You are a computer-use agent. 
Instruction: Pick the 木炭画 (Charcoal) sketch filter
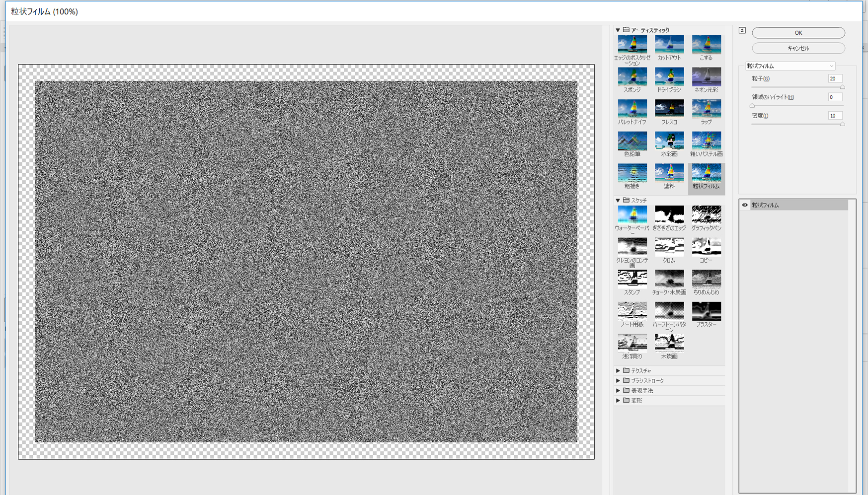click(669, 344)
